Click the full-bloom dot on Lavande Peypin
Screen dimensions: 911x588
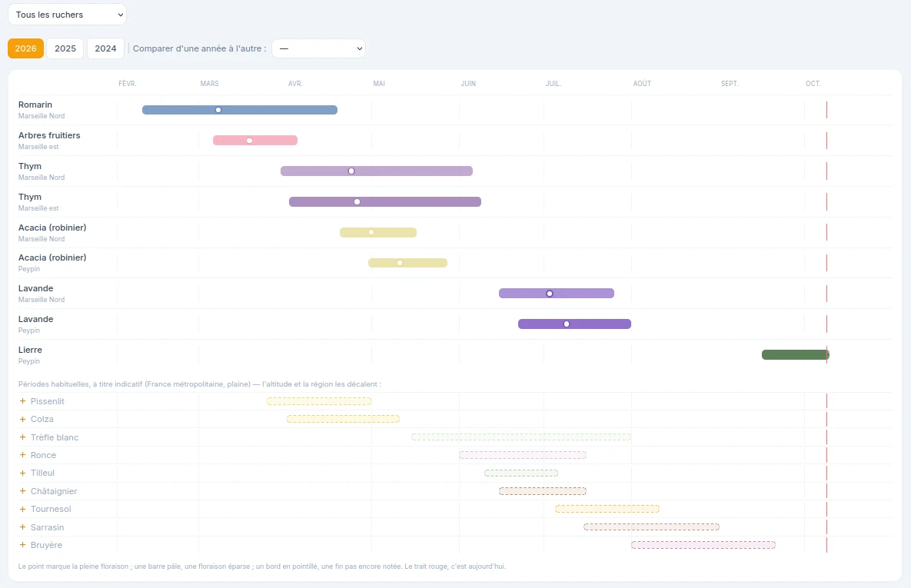[x=567, y=324]
